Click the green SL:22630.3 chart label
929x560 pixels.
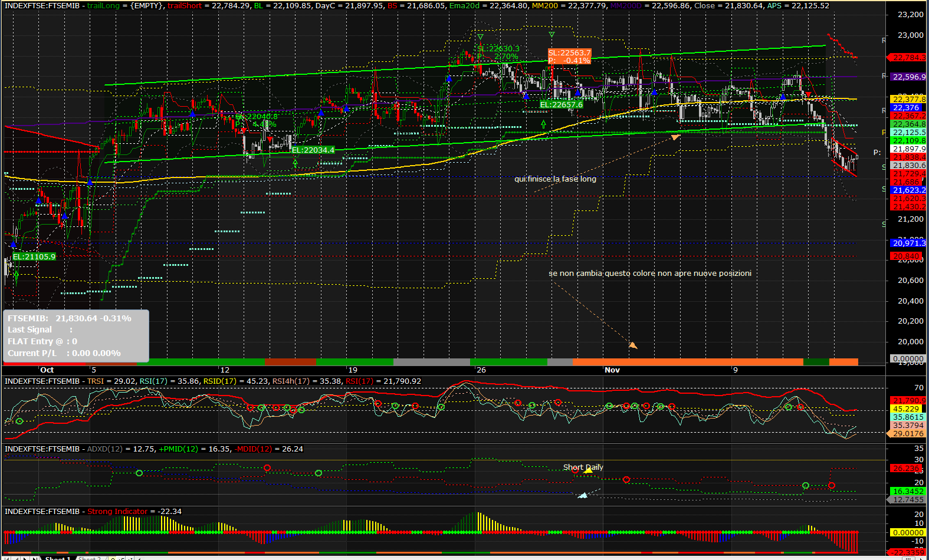point(498,49)
